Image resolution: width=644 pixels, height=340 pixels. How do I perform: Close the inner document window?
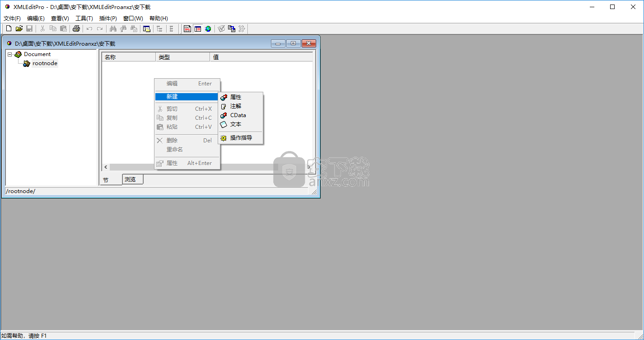click(x=308, y=43)
